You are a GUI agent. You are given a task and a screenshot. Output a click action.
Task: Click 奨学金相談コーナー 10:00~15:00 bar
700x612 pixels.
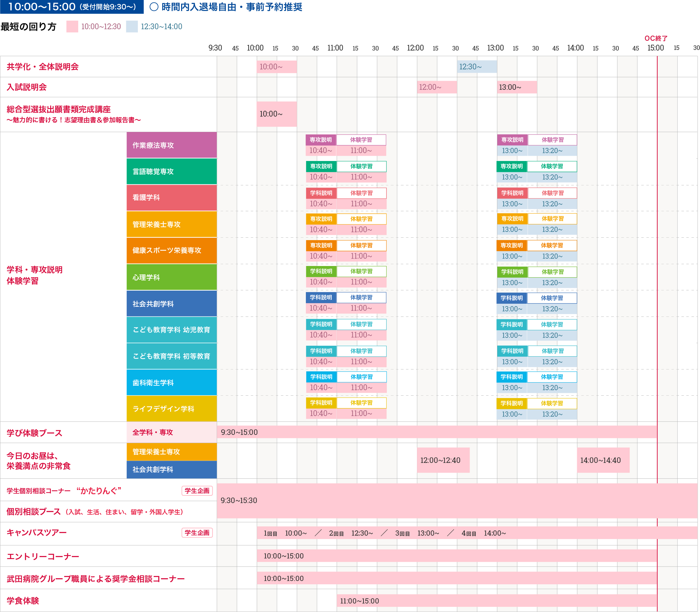coord(457,579)
